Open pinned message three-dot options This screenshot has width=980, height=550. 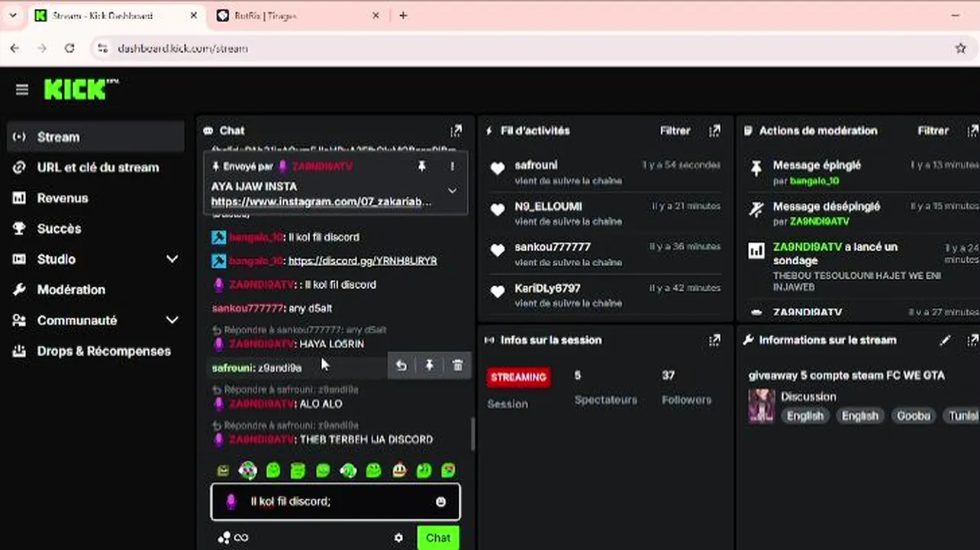(453, 166)
